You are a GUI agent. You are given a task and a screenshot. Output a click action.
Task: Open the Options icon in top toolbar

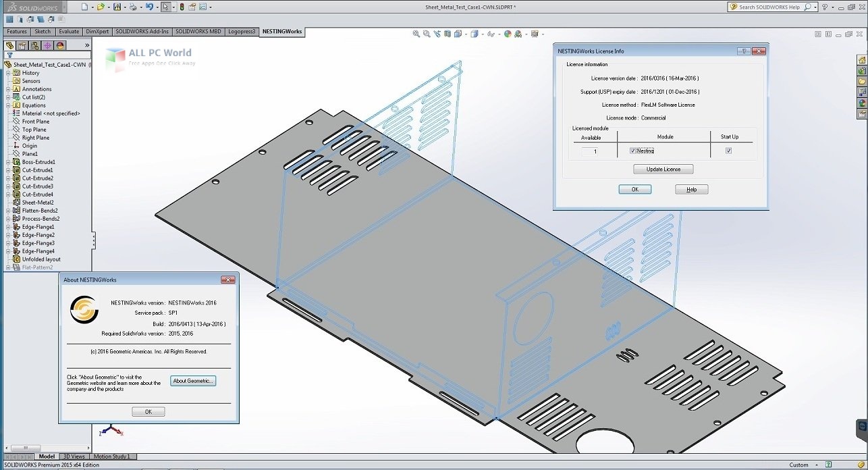(x=202, y=7)
